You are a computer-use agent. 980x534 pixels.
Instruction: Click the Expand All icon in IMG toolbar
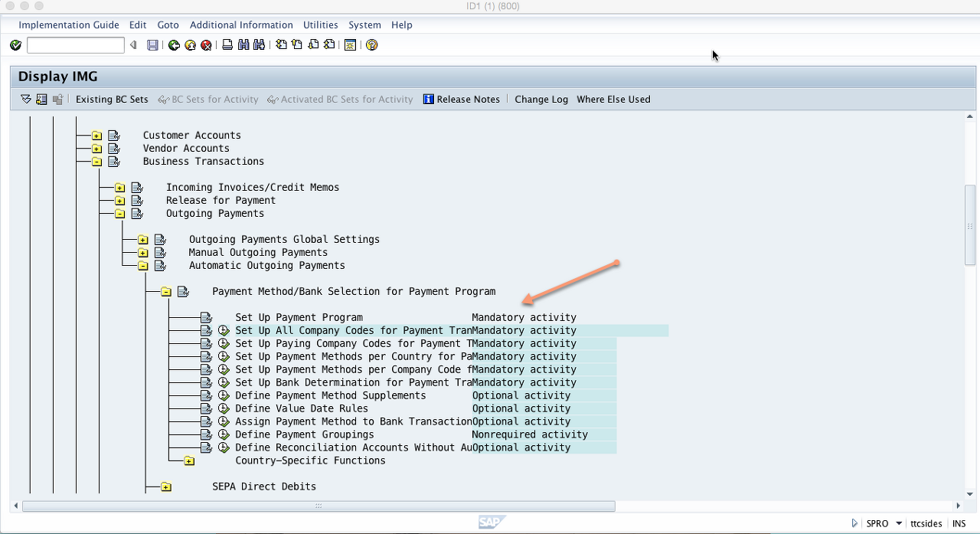point(26,99)
